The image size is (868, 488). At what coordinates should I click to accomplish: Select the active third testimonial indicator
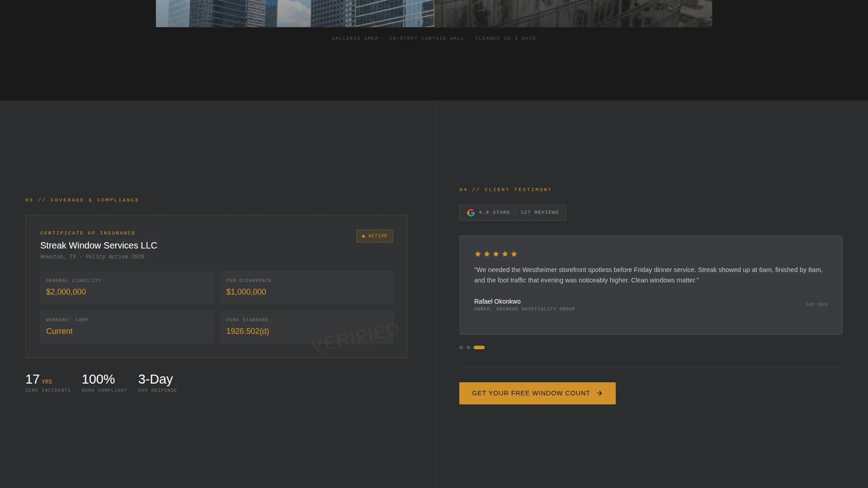pos(479,347)
